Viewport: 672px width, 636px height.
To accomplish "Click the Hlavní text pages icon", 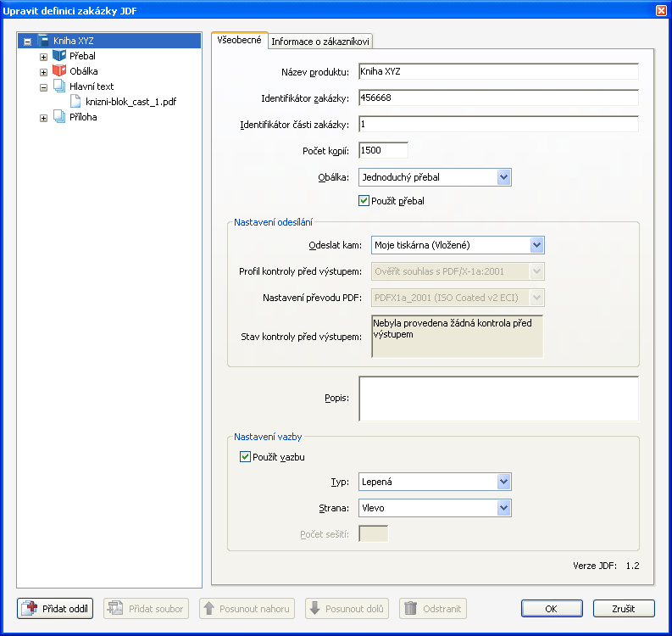I will 59,86.
